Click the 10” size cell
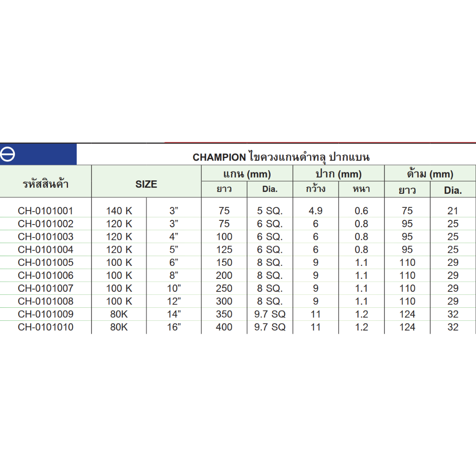Image resolution: width=476 pixels, height=476 pixels. coord(174,288)
